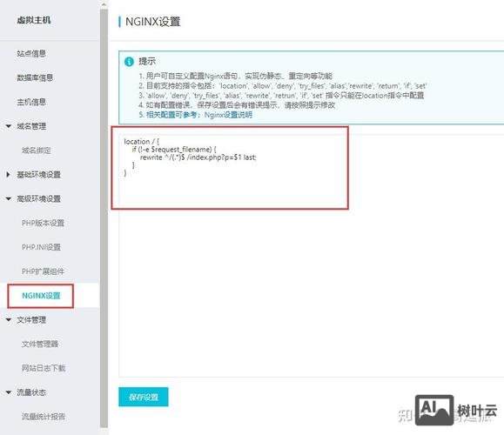The height and width of the screenshot is (435, 504).
Task: Select the 域名管理 menu label
Action: pos(31,126)
